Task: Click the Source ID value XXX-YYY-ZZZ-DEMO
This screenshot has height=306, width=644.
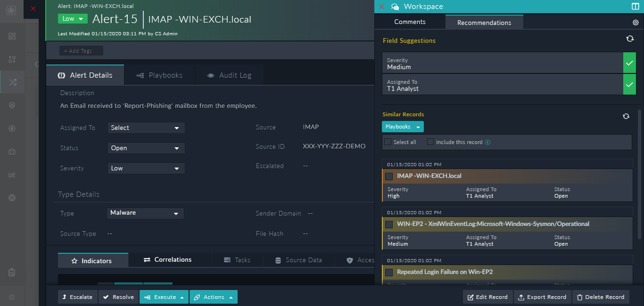Action: pos(334,146)
